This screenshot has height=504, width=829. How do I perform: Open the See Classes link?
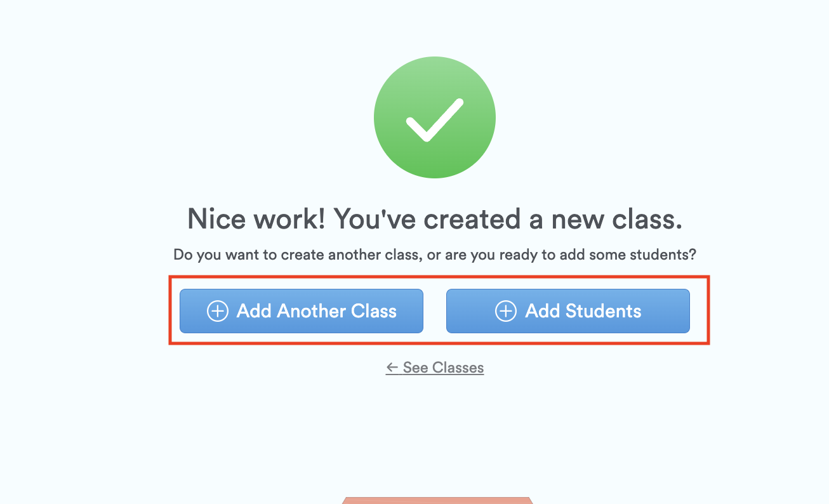click(435, 368)
